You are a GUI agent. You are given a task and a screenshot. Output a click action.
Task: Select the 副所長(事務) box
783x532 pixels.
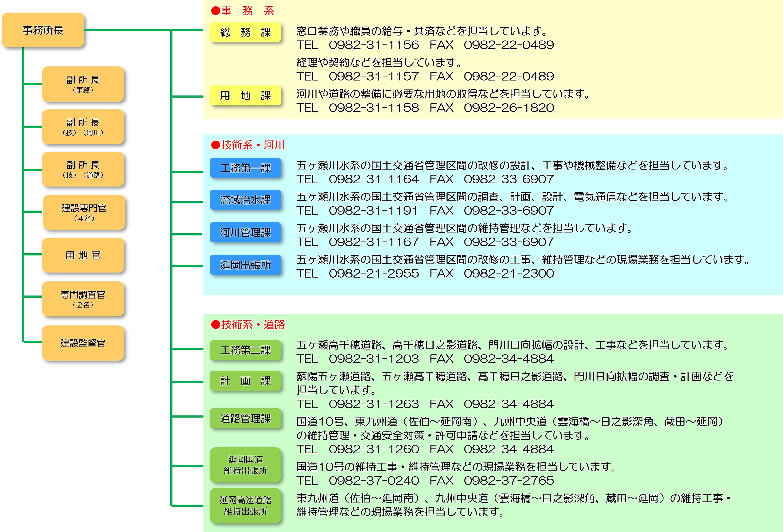click(x=83, y=84)
